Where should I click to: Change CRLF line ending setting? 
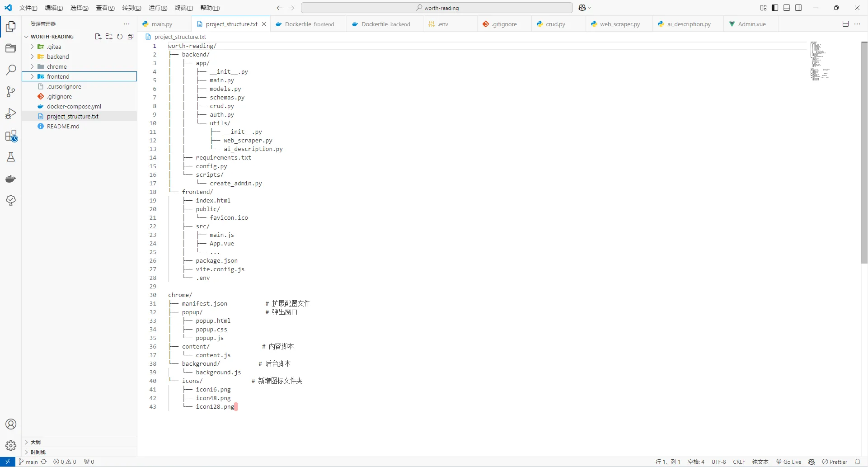[739, 462]
